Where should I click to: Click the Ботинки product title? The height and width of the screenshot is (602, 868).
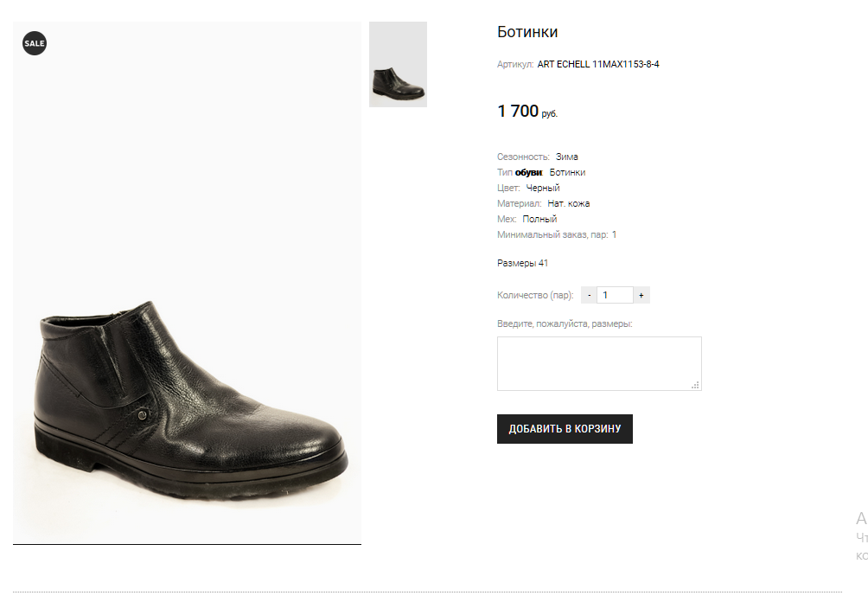coord(527,32)
